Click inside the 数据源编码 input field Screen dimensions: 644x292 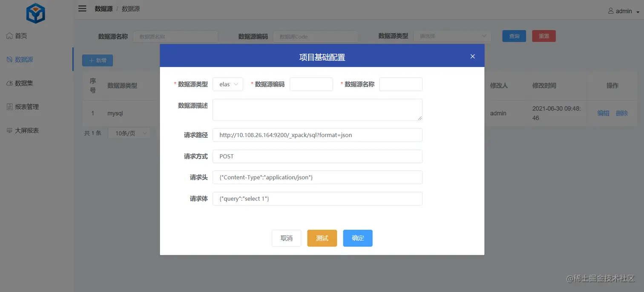311,84
